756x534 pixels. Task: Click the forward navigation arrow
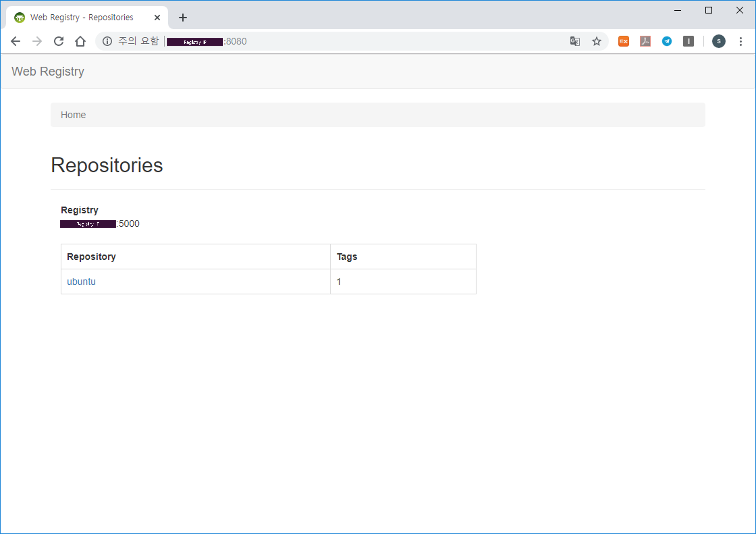click(37, 41)
